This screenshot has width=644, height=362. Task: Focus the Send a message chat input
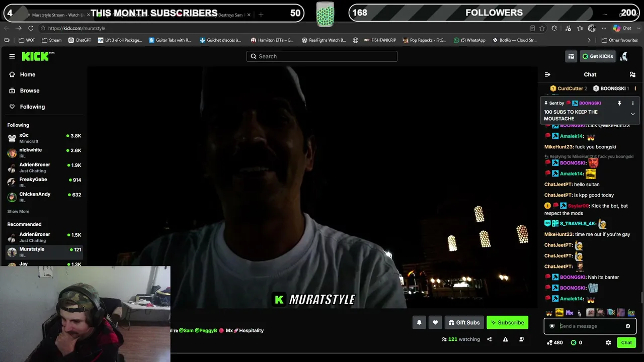click(590, 326)
